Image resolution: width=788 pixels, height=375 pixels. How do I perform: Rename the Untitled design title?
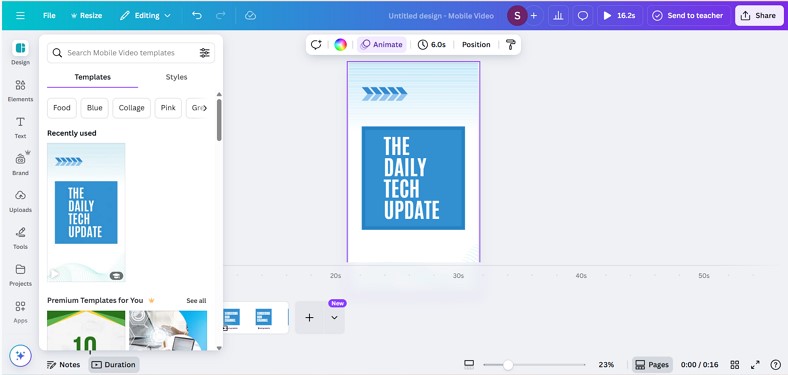pyautogui.click(x=441, y=16)
